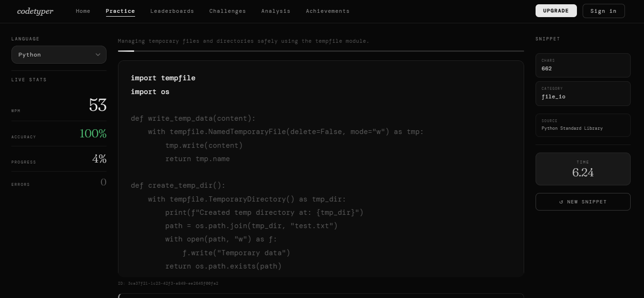Click the print Created temp directory line
The image size is (644, 298).
[x=264, y=212]
